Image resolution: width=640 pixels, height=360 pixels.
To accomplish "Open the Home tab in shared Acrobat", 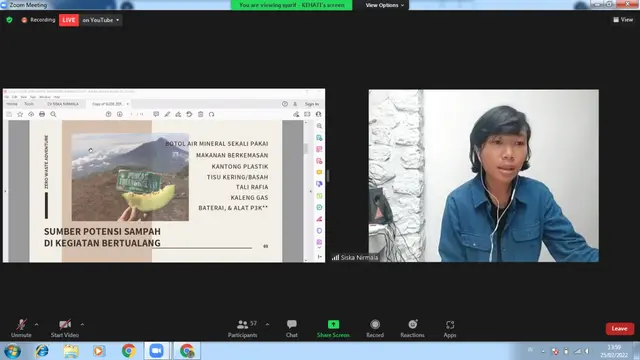I will (12, 104).
